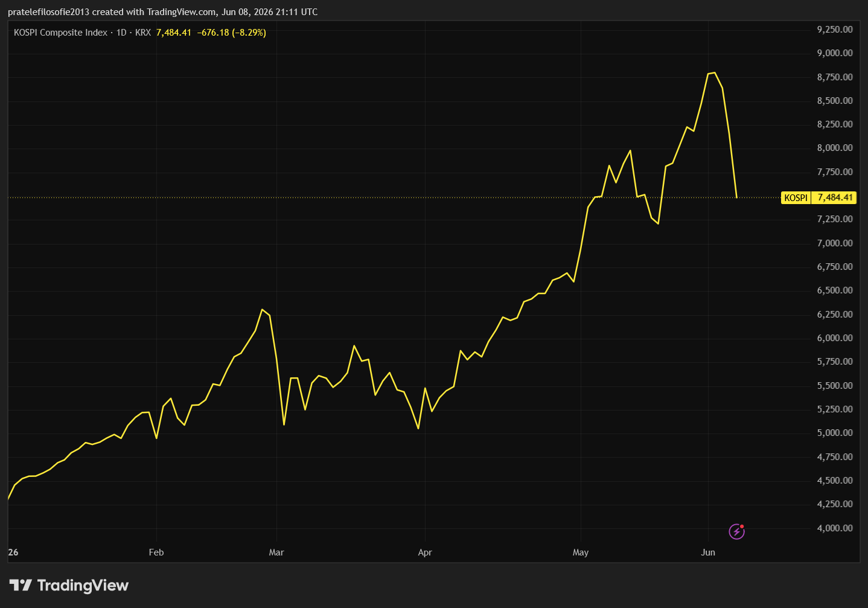Click the 5,250.00 price axis label
868x608 pixels.
click(x=835, y=409)
